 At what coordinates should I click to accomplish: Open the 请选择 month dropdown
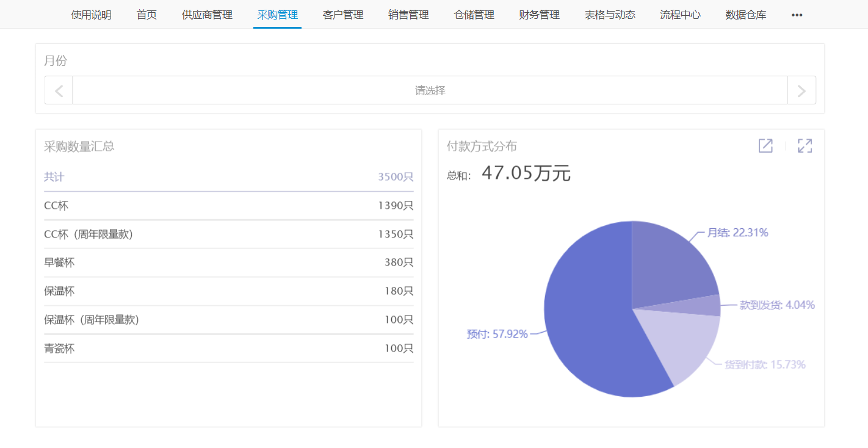tap(430, 91)
